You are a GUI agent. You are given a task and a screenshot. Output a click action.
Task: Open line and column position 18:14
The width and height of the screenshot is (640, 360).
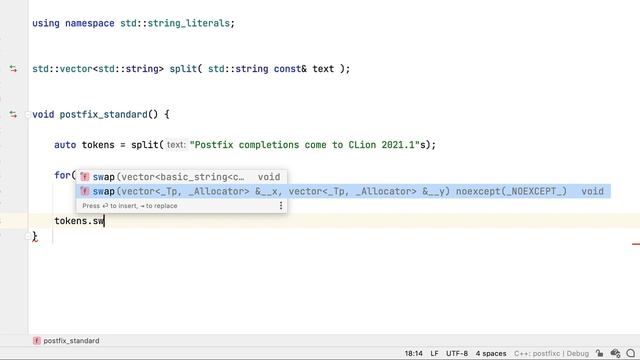[x=413, y=353]
